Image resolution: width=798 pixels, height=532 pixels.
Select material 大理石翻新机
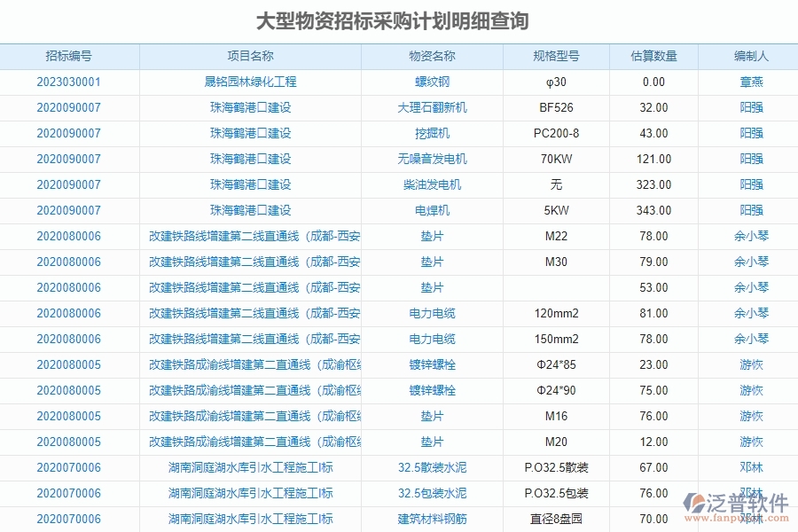[x=432, y=107]
